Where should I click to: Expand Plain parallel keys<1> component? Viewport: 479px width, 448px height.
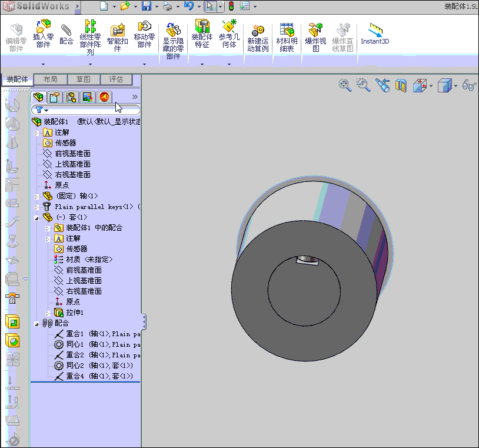click(36, 207)
